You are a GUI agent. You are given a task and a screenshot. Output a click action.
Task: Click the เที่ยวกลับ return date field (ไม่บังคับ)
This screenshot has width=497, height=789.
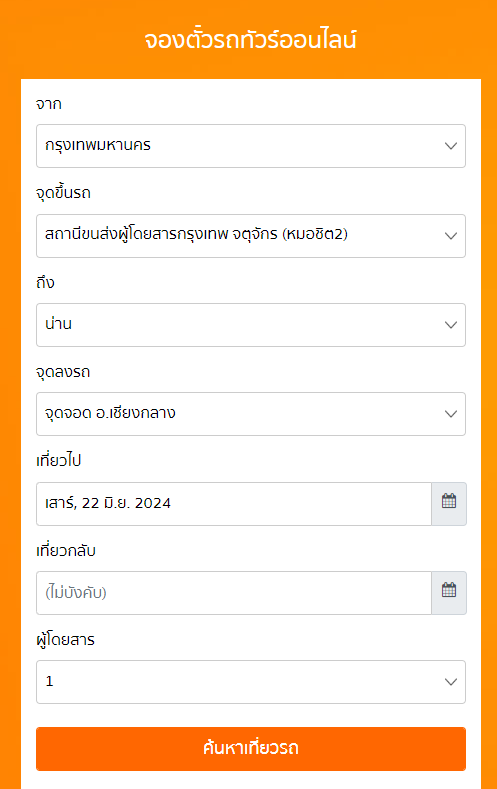234,593
